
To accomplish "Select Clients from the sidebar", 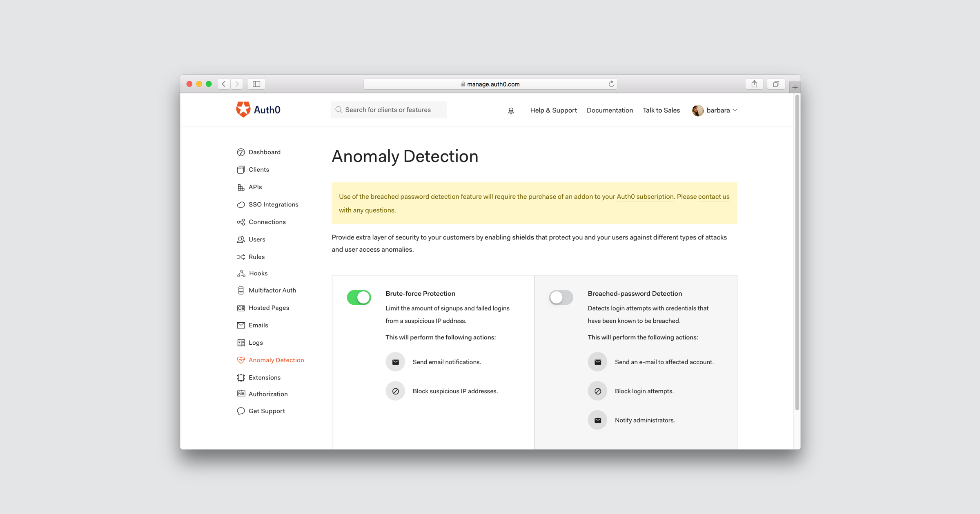I will tap(259, 169).
